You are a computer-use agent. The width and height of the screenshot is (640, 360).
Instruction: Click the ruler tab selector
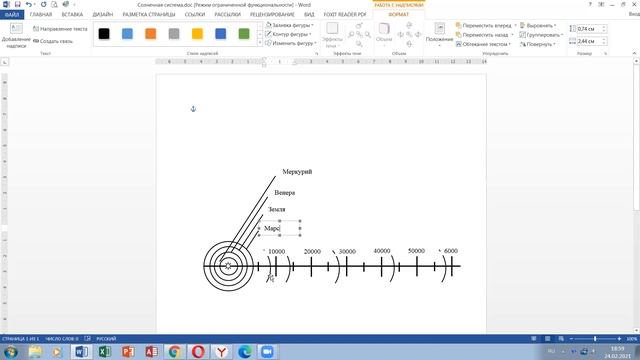(4, 62)
